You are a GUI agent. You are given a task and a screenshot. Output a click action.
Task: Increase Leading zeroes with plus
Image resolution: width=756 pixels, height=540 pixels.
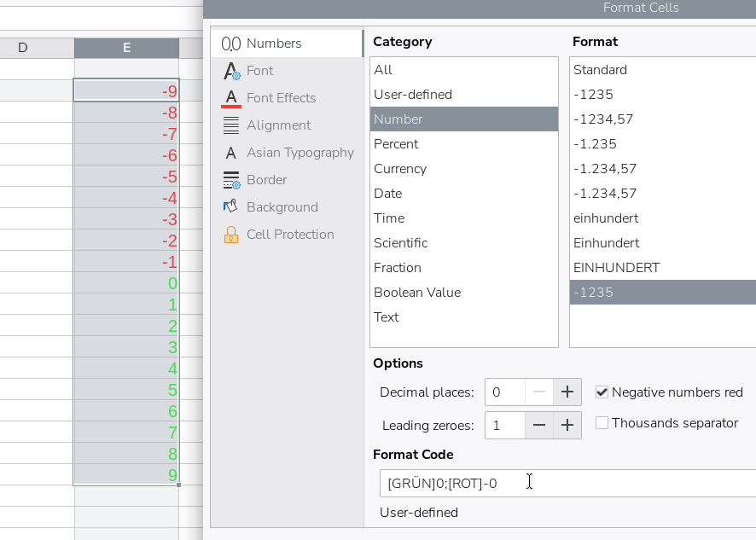point(567,425)
